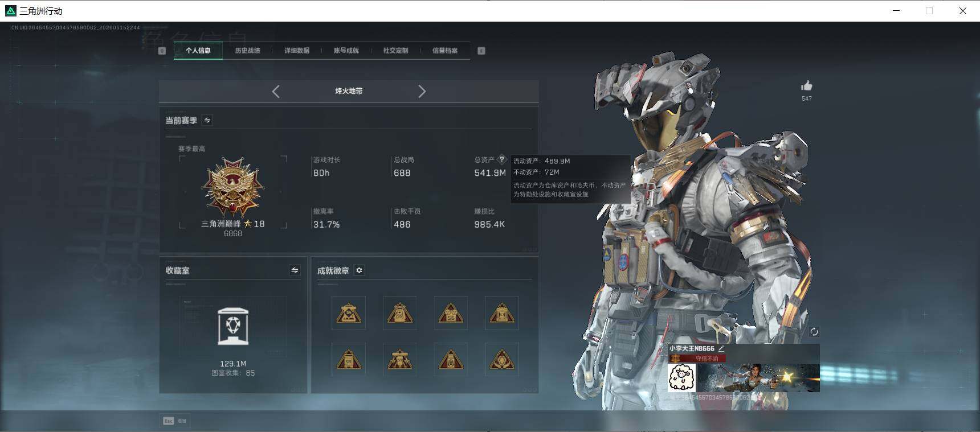Screen dimensions: 980x432
Task: Click the collection value 129.1M
Action: click(233, 364)
